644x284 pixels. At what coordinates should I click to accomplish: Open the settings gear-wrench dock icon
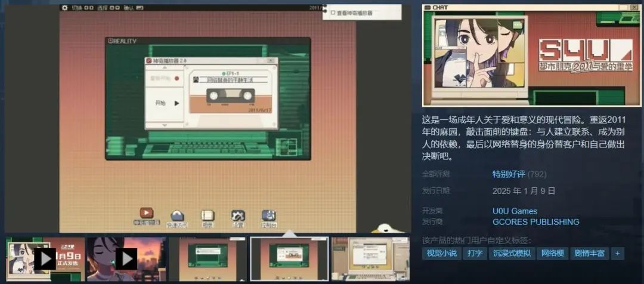point(238,215)
